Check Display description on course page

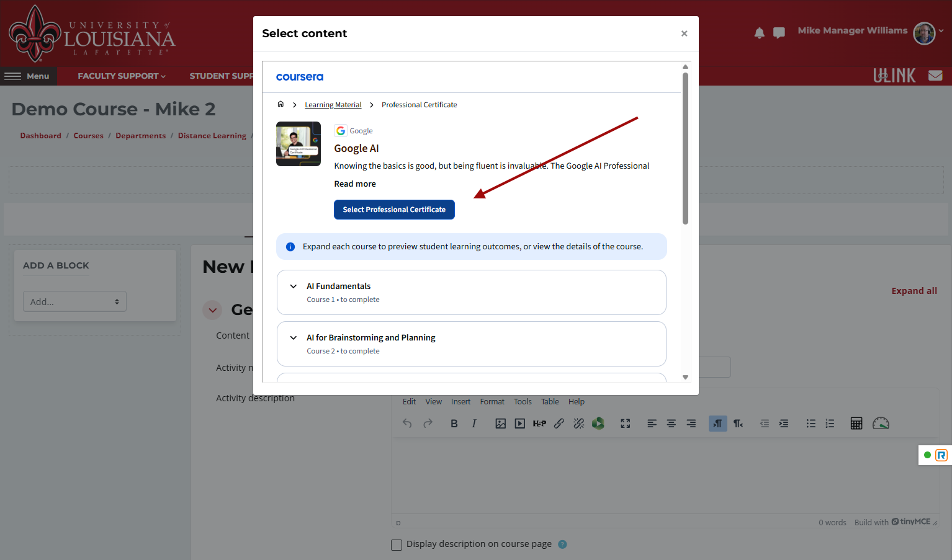tap(397, 544)
